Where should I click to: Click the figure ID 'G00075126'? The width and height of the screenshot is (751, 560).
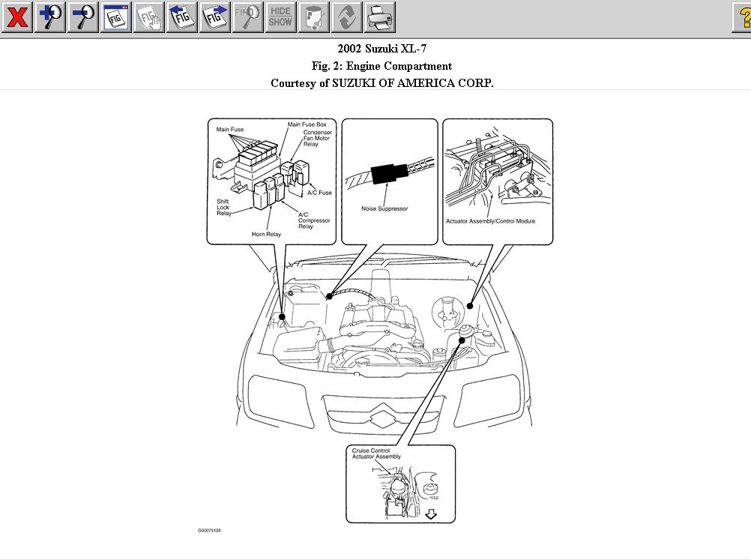point(209,530)
